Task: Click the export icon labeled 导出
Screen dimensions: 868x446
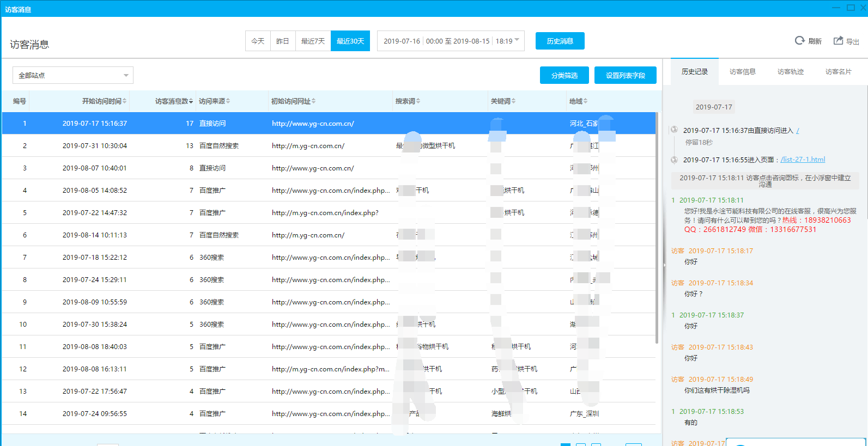Action: pyautogui.click(x=838, y=41)
